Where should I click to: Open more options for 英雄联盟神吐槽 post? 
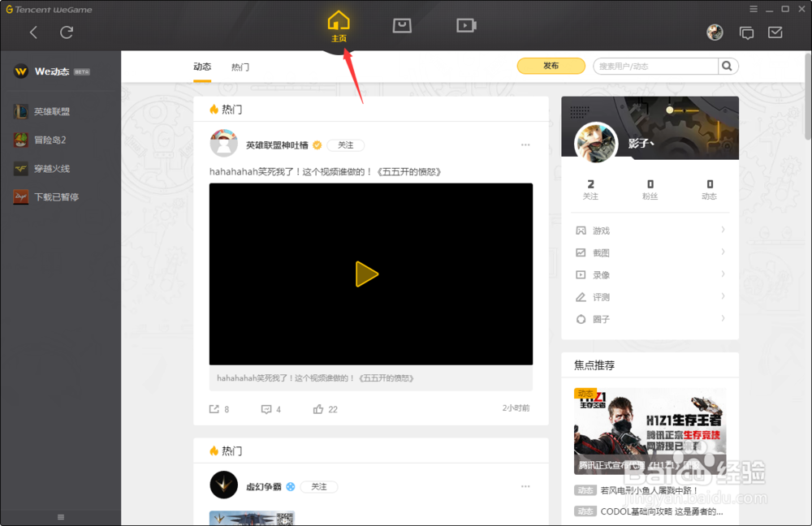pyautogui.click(x=525, y=145)
